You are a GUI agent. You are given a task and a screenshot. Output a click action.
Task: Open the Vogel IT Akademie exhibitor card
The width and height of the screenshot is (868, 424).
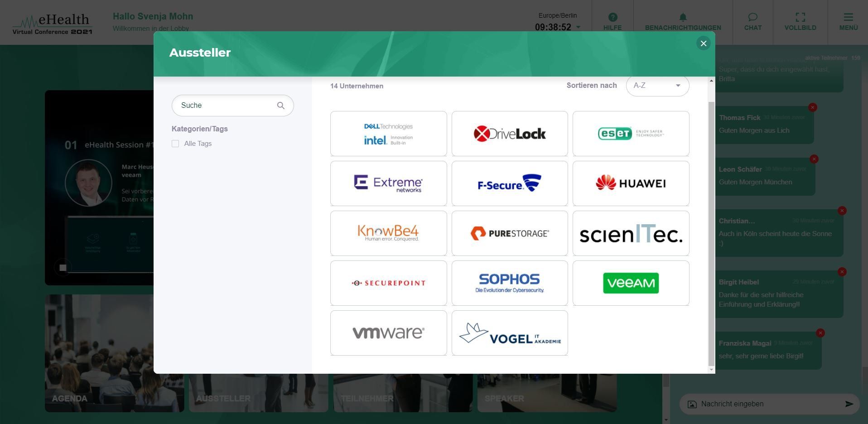click(x=510, y=333)
